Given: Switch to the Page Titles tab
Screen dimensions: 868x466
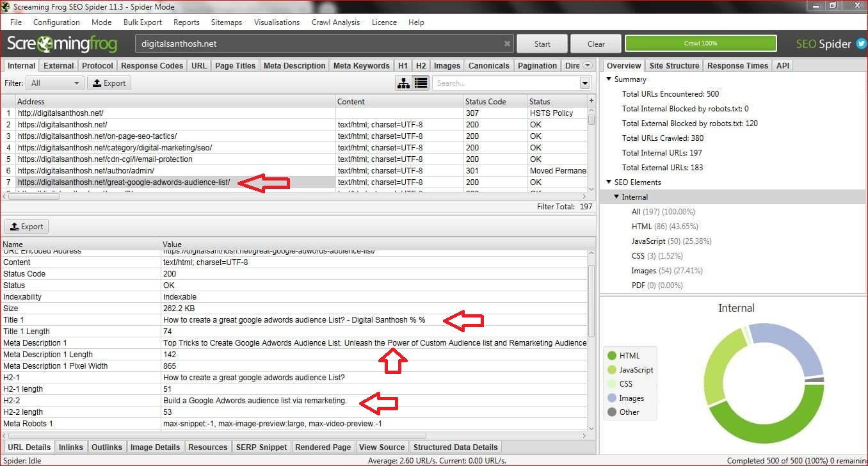Looking at the screenshot, I should pos(235,66).
